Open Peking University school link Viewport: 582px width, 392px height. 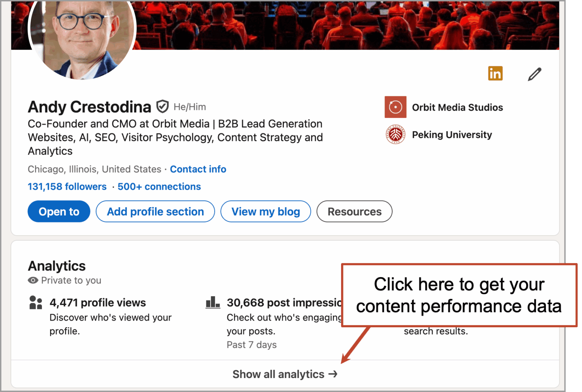point(452,135)
